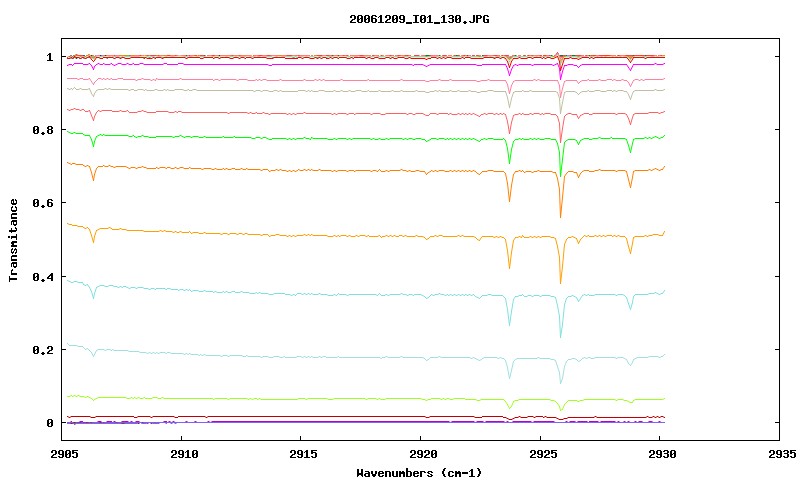Click the y-axis tick label 1
The width and height of the screenshot is (800, 480).
pyautogui.click(x=49, y=57)
